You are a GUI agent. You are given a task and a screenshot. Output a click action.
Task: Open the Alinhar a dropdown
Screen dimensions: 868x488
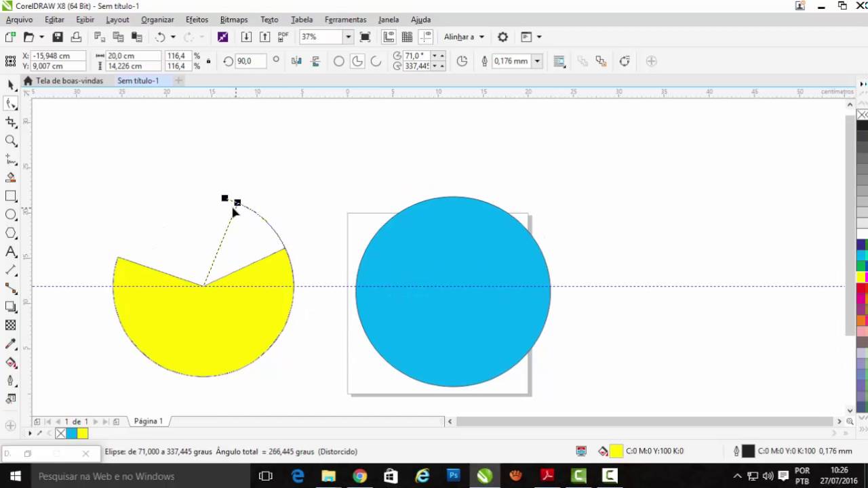[x=465, y=37]
